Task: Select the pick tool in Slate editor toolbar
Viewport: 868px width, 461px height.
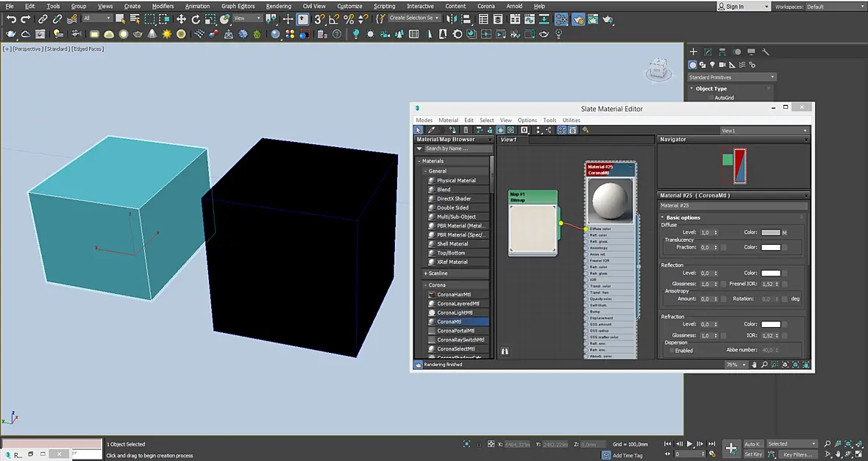Action: (x=419, y=130)
